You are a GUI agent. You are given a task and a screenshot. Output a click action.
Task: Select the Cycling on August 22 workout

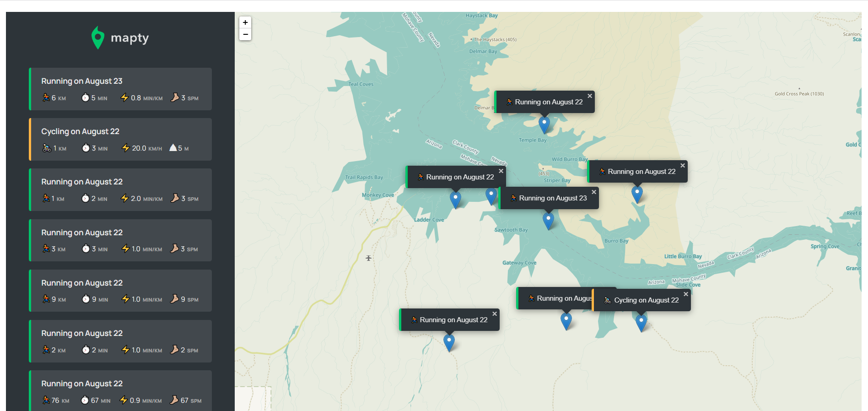point(121,139)
